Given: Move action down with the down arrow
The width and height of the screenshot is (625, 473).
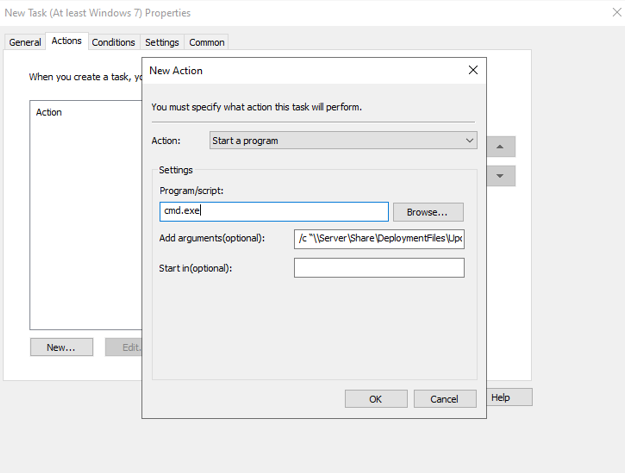Looking at the screenshot, I should 500,176.
